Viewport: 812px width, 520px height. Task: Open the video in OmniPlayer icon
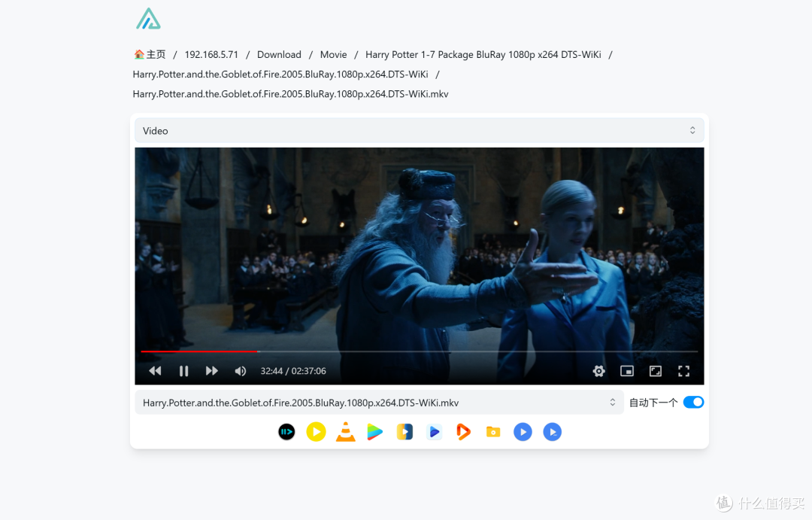404,432
